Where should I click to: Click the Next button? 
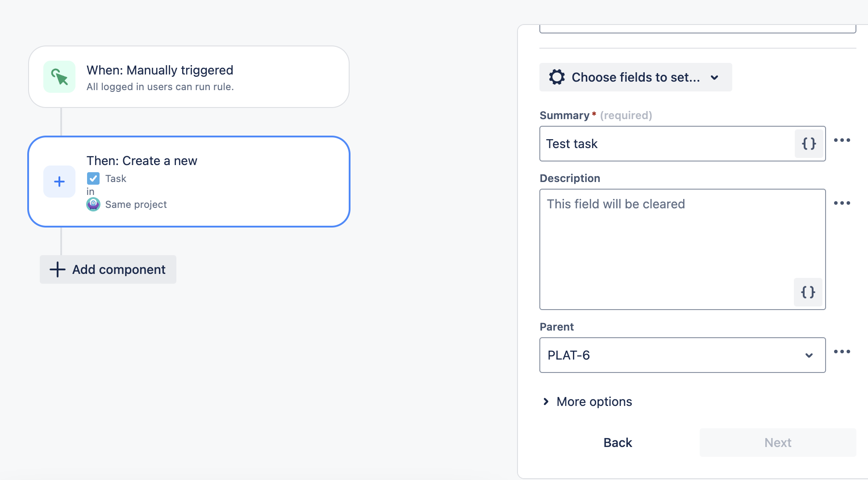coord(777,442)
